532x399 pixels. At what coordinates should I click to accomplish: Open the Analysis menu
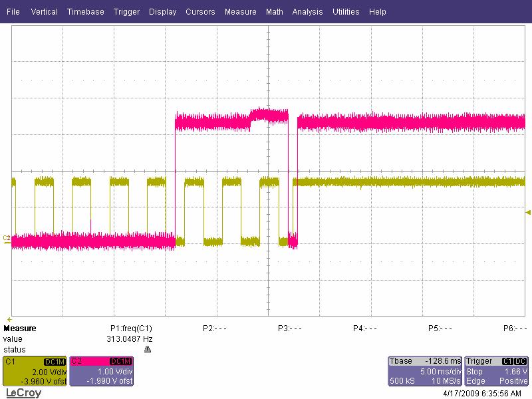click(x=307, y=11)
